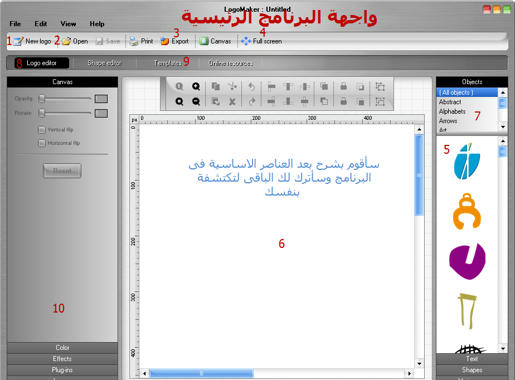Click the Opacity slider handle

(x=42, y=99)
